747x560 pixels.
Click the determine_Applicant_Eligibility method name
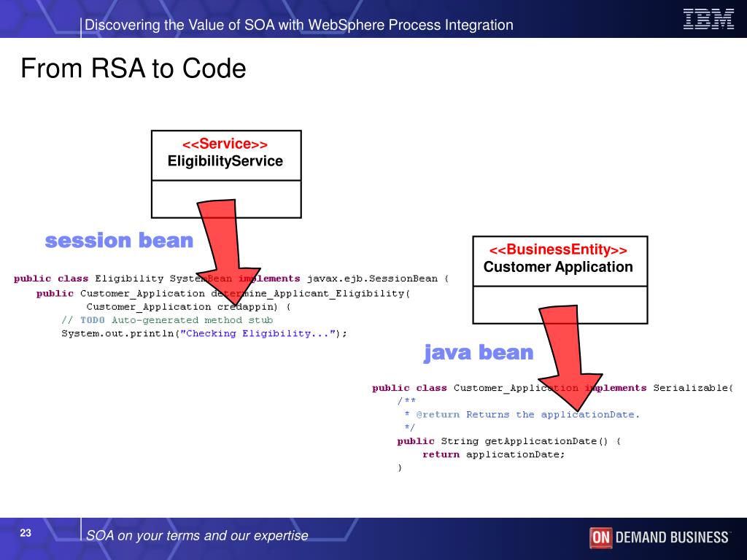[309, 294]
